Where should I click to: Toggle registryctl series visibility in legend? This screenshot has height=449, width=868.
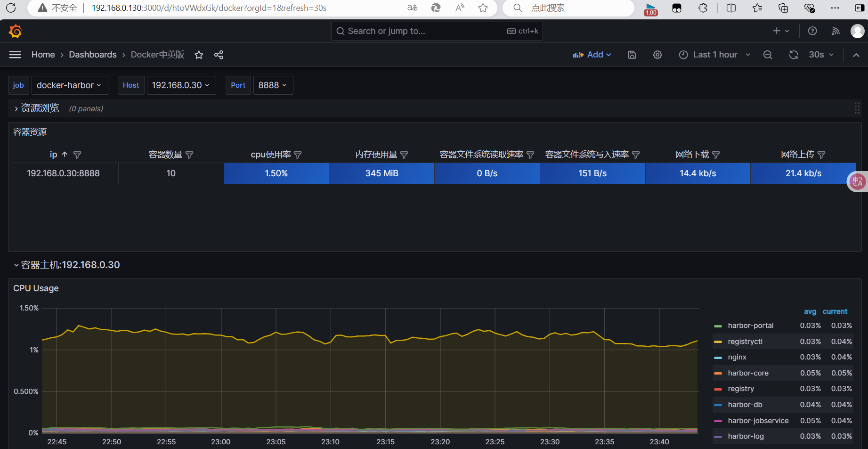745,342
